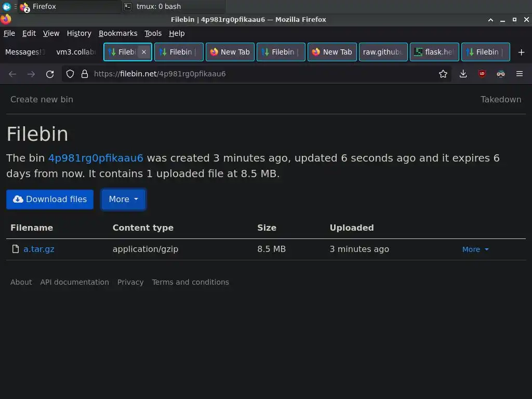The width and height of the screenshot is (532, 399).
Task: Open a new browser tab
Action: coord(521,52)
